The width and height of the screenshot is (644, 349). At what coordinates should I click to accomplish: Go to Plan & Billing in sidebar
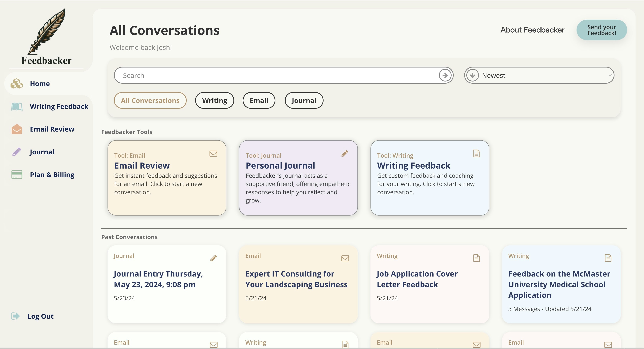52,175
